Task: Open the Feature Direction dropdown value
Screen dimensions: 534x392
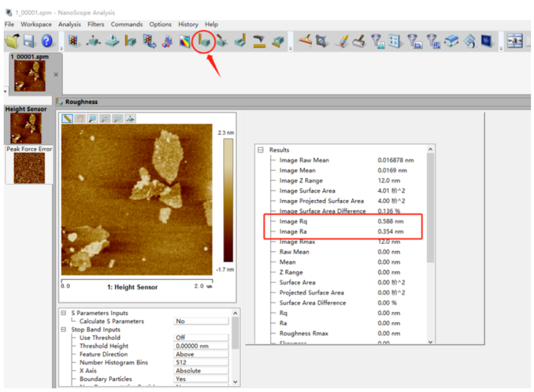Action: click(201, 354)
